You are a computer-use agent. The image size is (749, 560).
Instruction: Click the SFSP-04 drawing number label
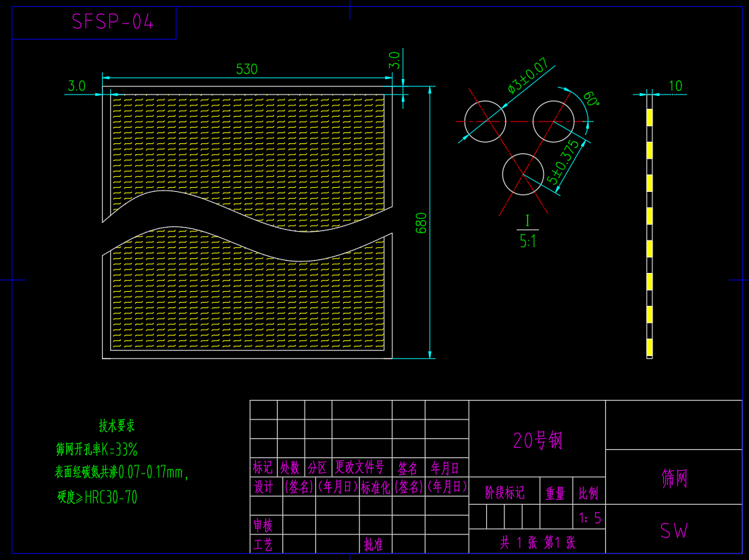click(x=113, y=22)
